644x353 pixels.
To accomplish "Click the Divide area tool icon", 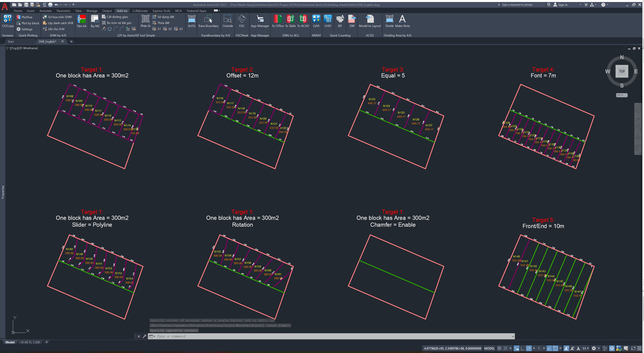I will (x=389, y=19).
